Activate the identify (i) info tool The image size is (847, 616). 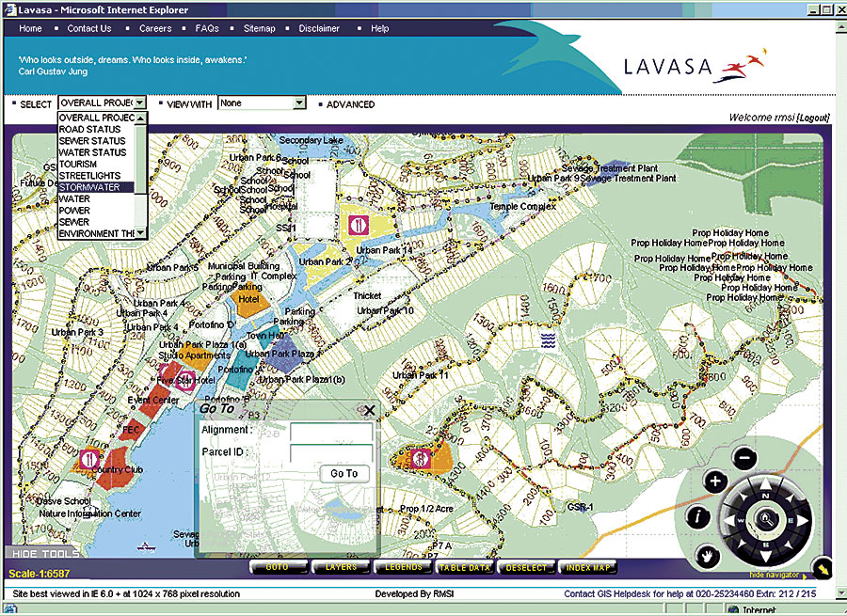pos(697,516)
